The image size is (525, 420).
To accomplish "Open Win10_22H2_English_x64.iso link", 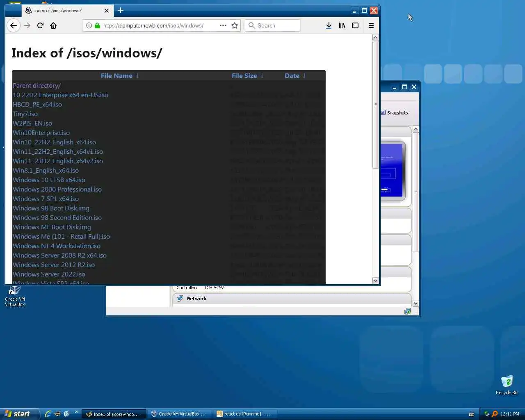I will coord(54,142).
